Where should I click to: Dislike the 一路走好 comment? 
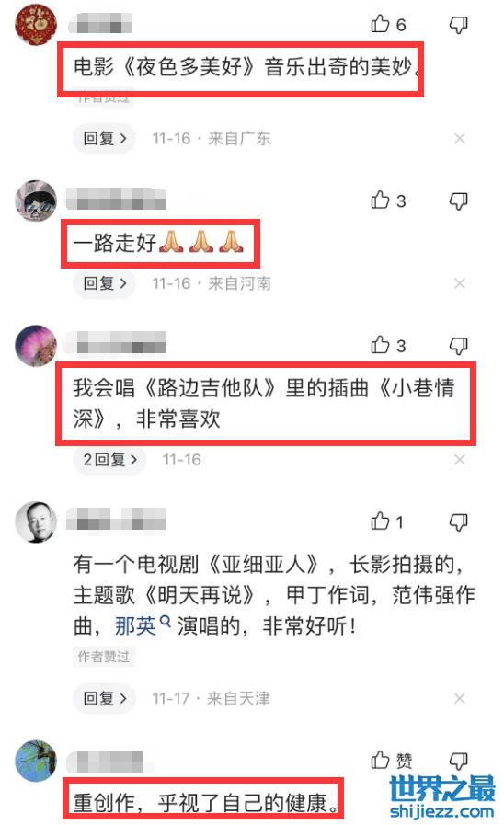458,201
